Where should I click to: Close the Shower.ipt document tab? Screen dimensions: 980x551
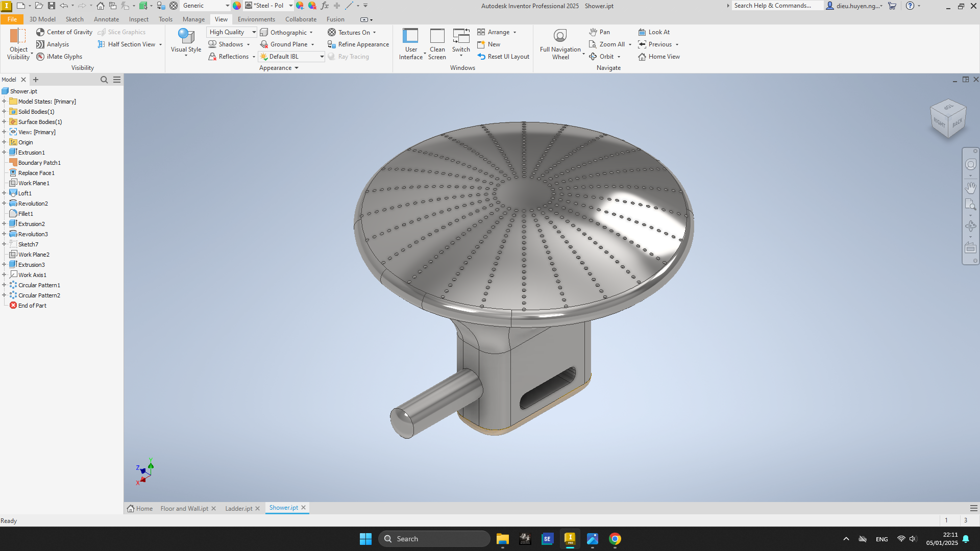(x=304, y=508)
